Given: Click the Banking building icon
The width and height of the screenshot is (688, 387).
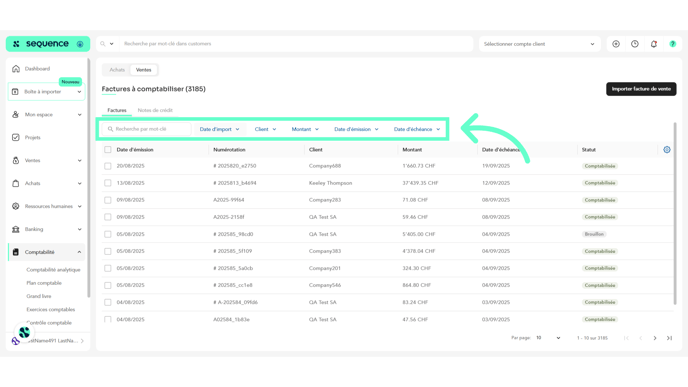Looking at the screenshot, I should pos(16,229).
